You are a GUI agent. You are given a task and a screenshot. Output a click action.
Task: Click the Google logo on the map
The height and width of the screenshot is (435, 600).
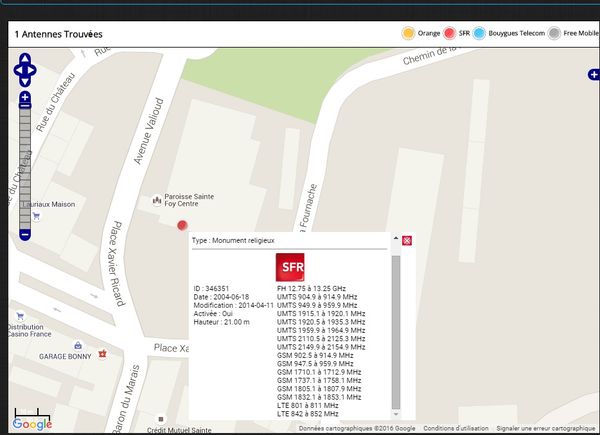click(x=33, y=424)
